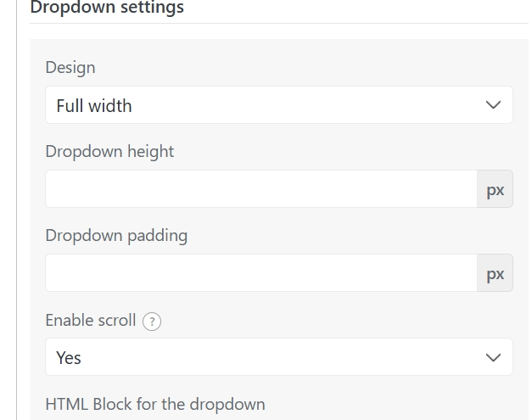Click the Dropdown padding label
The height and width of the screenshot is (420, 532).
[116, 235]
